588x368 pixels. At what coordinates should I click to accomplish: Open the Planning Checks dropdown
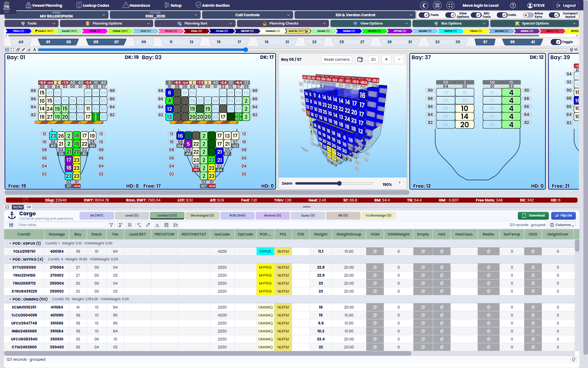pyautogui.click(x=283, y=23)
